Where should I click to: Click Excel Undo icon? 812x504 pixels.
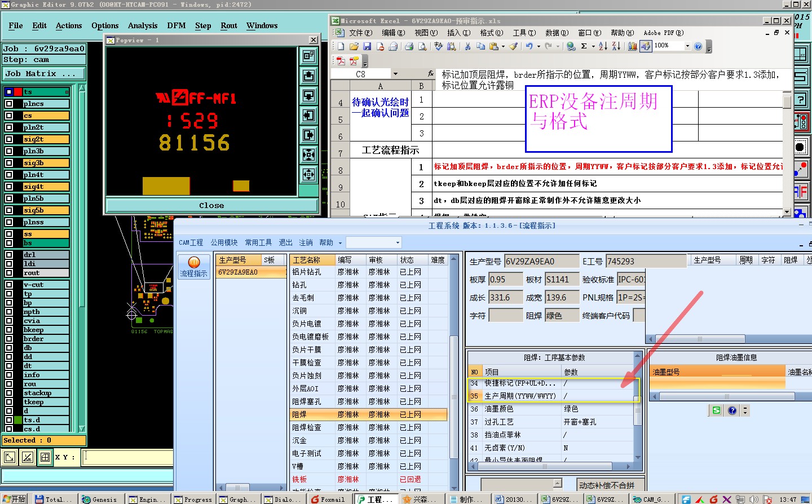coord(529,46)
